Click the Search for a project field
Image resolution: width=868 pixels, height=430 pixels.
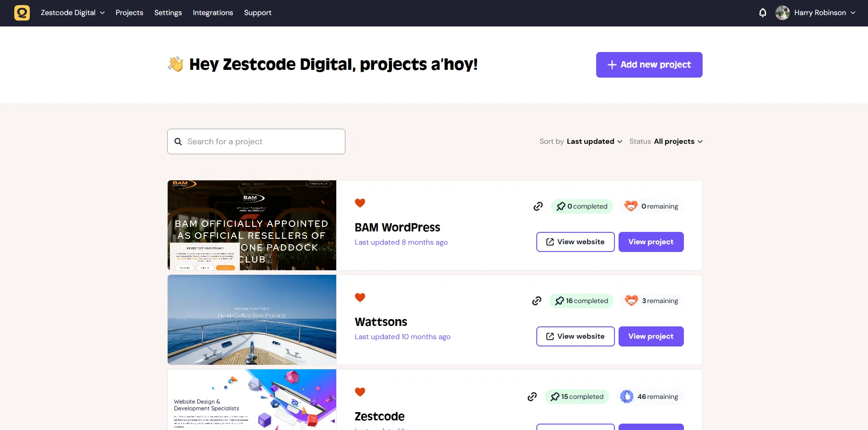[x=256, y=142]
